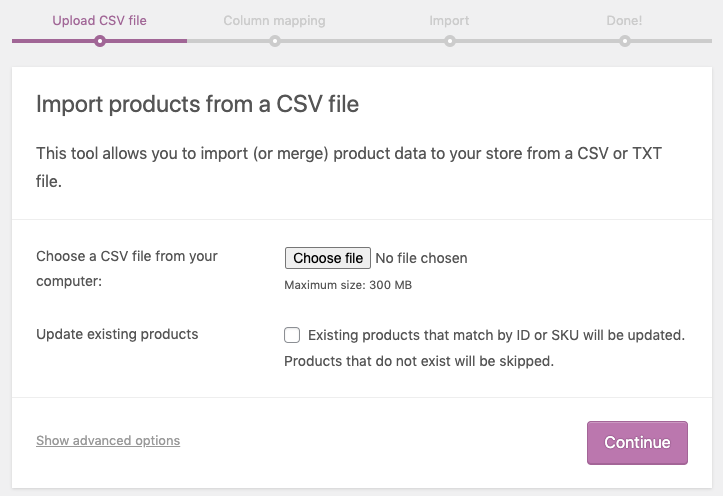Image resolution: width=723 pixels, height=496 pixels.
Task: Select the Upload CSV file step label
Action: click(x=100, y=21)
